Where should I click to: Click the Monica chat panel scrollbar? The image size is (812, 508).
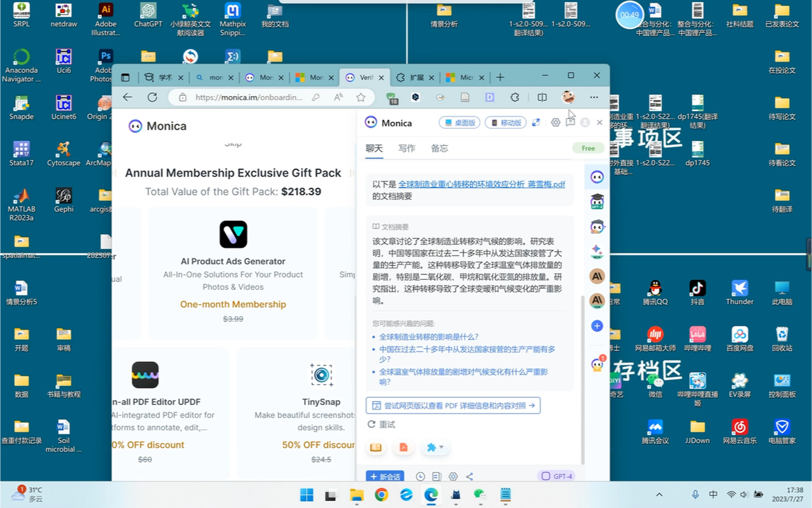[582, 381]
